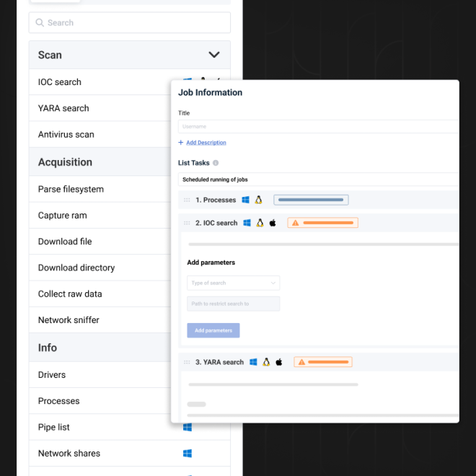The image size is (476, 476).
Task: Select YARA search in the Scan list
Action: click(100, 108)
